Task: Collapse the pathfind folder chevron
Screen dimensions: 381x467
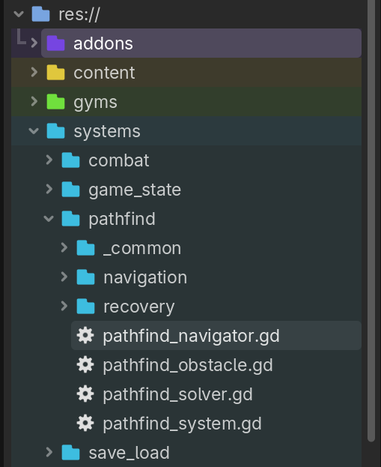Action: [x=49, y=219]
